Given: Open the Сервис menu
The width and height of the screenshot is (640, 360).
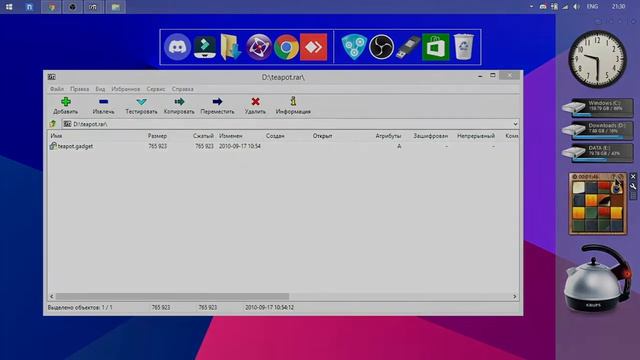Looking at the screenshot, I should 156,89.
